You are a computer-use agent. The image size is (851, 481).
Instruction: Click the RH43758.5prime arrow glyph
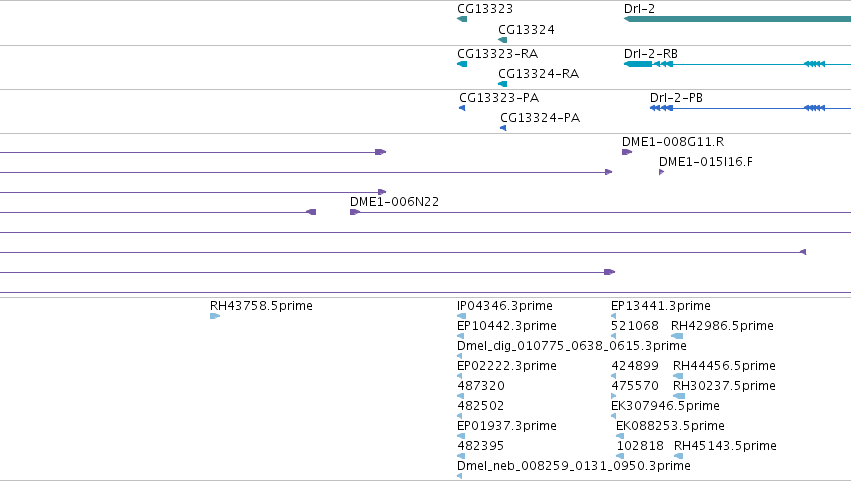point(215,316)
